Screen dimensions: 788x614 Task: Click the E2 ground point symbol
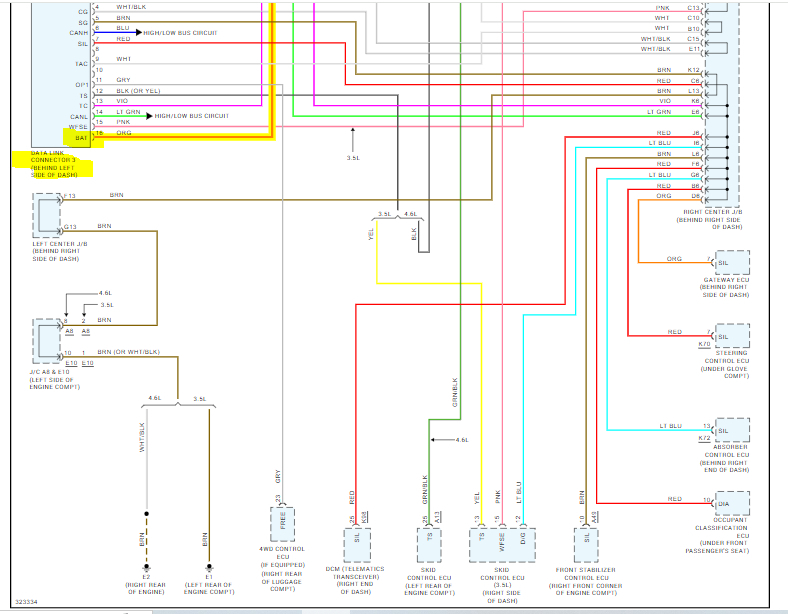tap(146, 567)
